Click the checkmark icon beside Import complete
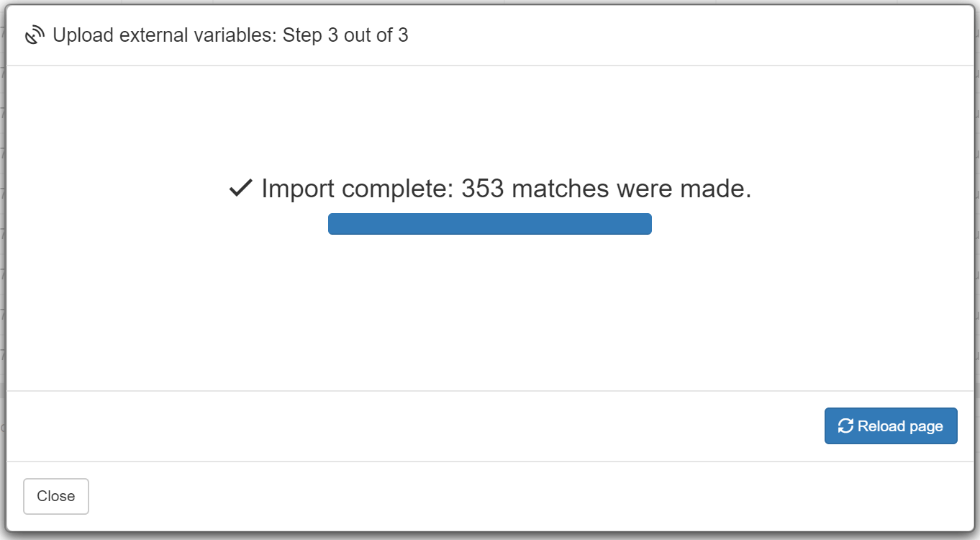Image resolution: width=980 pixels, height=540 pixels. click(x=240, y=189)
